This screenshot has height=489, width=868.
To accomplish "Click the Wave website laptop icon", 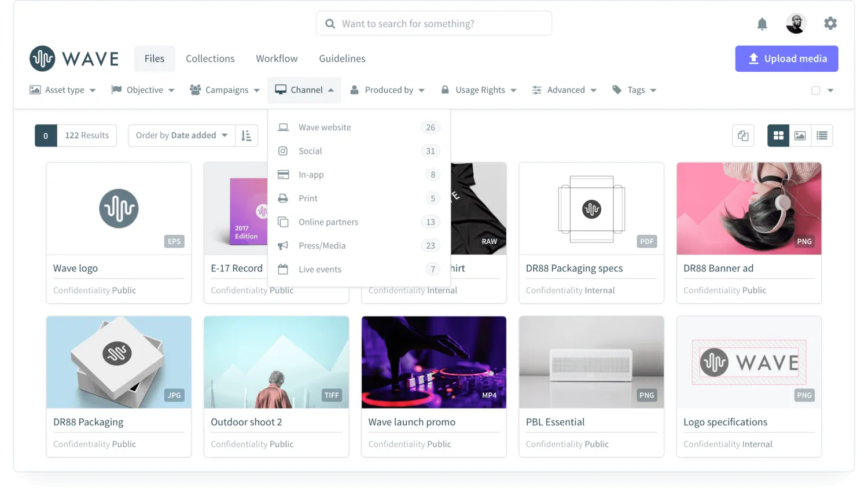I will (x=283, y=127).
